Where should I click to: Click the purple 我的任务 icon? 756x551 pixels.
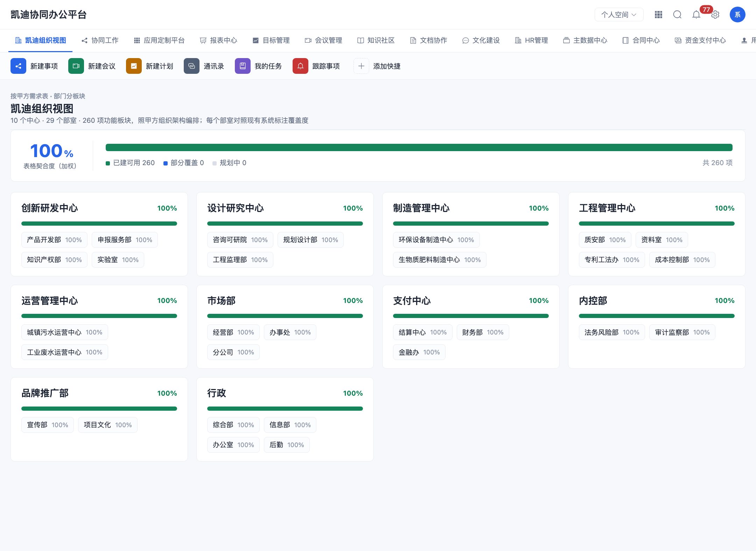click(243, 66)
